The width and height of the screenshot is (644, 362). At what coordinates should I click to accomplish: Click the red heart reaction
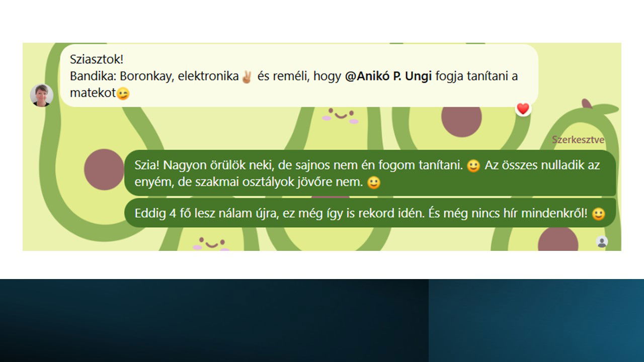tap(523, 109)
